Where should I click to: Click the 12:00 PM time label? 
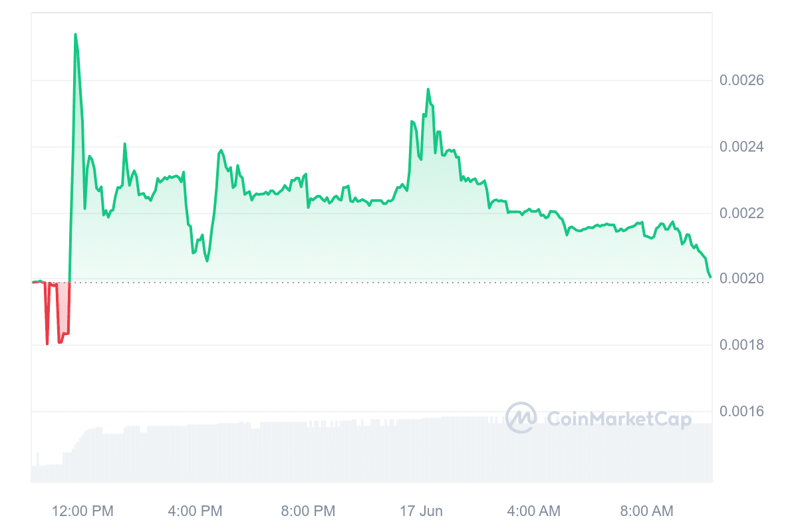click(x=83, y=511)
